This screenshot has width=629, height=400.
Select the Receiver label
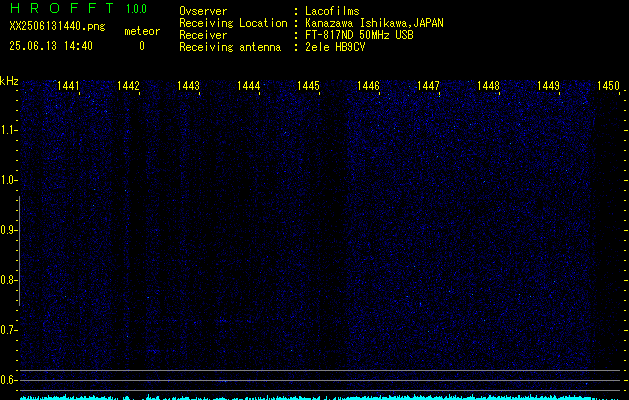coord(203,35)
